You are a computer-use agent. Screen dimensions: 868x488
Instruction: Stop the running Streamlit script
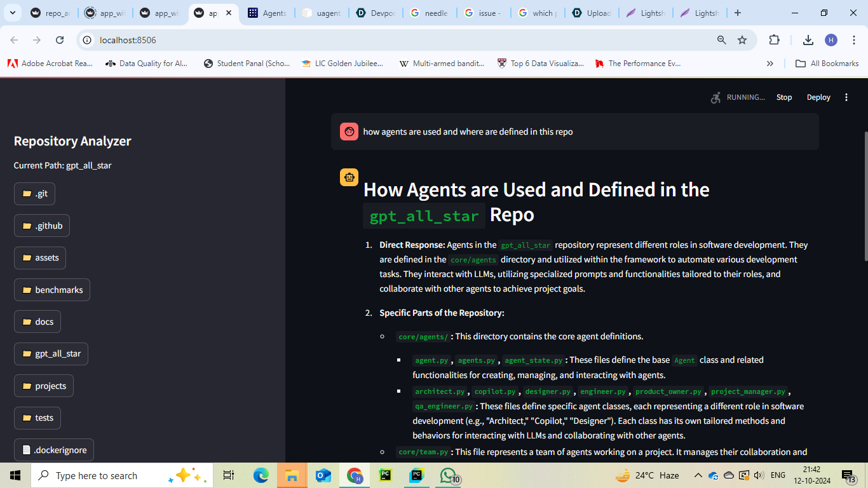(784, 97)
